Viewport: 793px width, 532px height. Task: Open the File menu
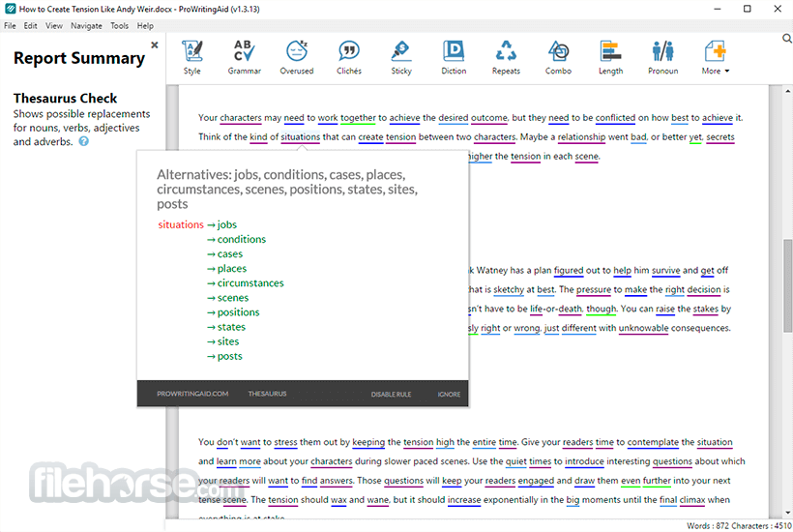click(10, 26)
